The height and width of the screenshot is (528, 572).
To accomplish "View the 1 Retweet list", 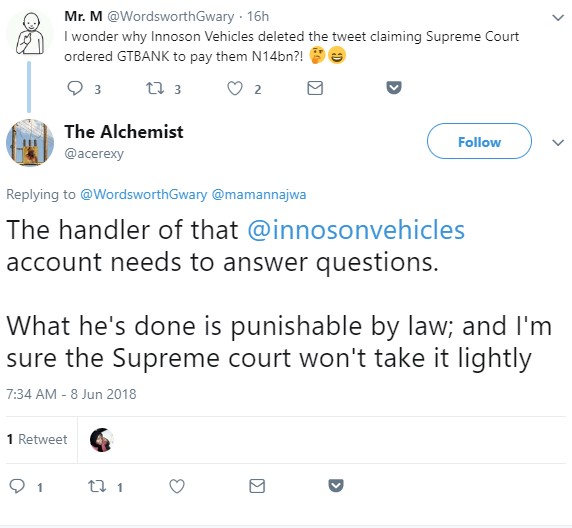I will 37,439.
